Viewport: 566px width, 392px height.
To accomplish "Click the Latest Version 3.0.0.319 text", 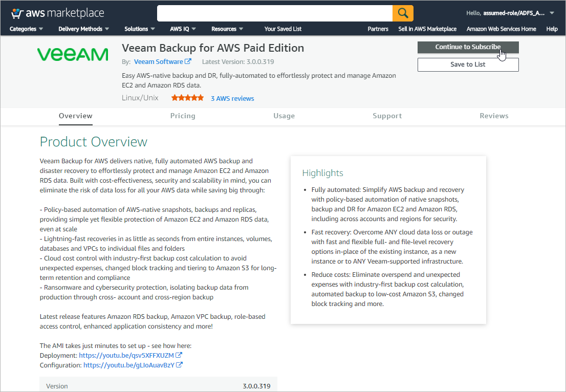I will pyautogui.click(x=238, y=62).
